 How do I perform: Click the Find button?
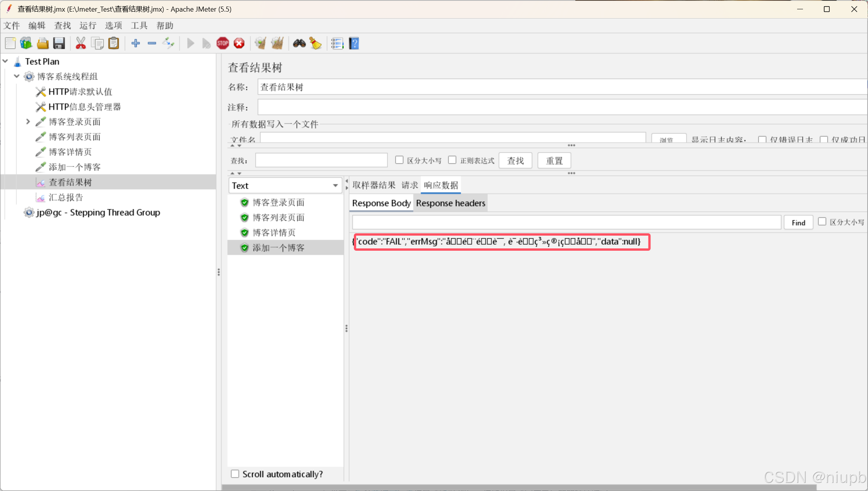coord(798,222)
